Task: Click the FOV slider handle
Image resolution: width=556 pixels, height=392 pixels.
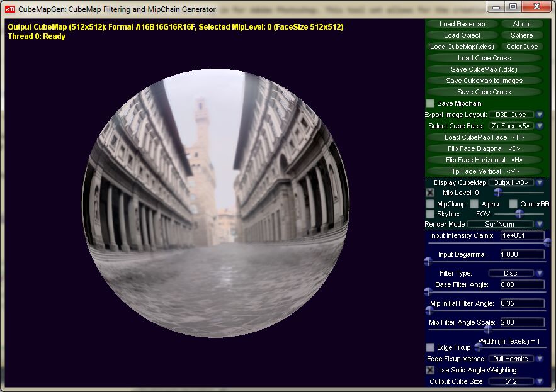Action: pyautogui.click(x=519, y=214)
